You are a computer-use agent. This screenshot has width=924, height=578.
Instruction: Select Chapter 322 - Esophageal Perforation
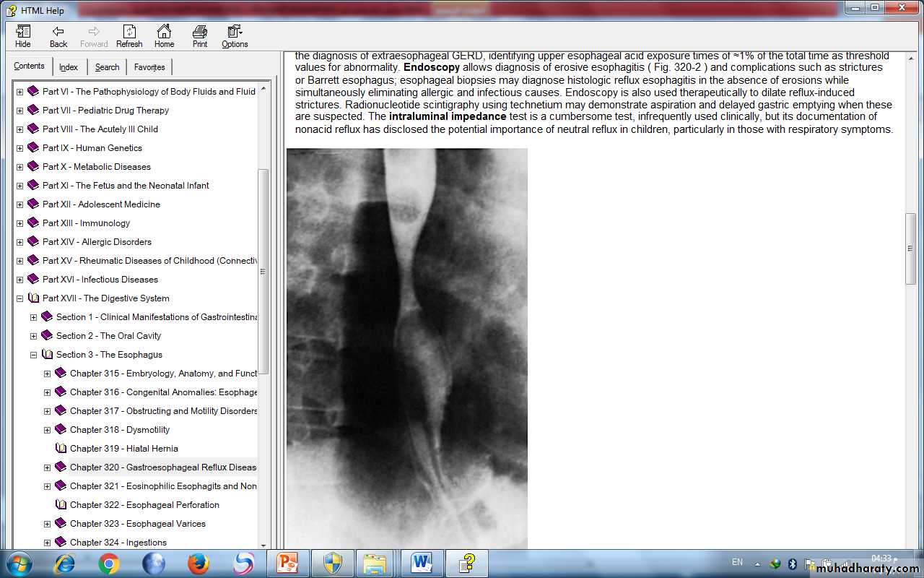click(144, 505)
